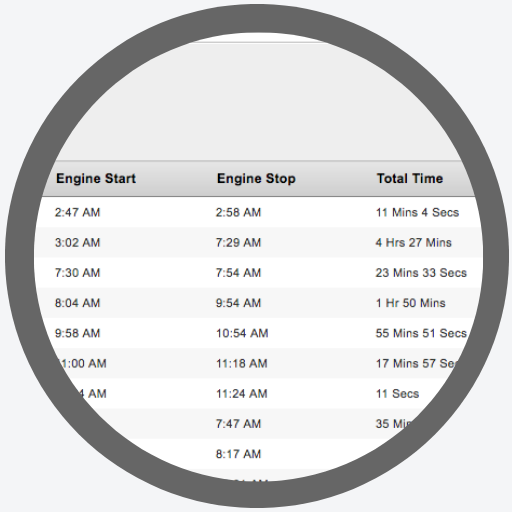The width and height of the screenshot is (512, 512).
Task: Select the 3:02 AM engine start cell
Action: click(x=77, y=243)
